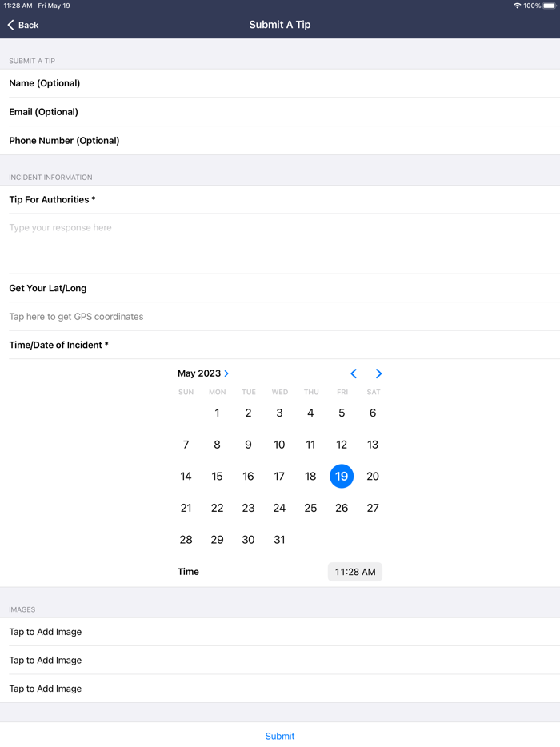The image size is (560, 747).
Task: Tap the 'Type your response here' text area
Action: tap(280, 243)
